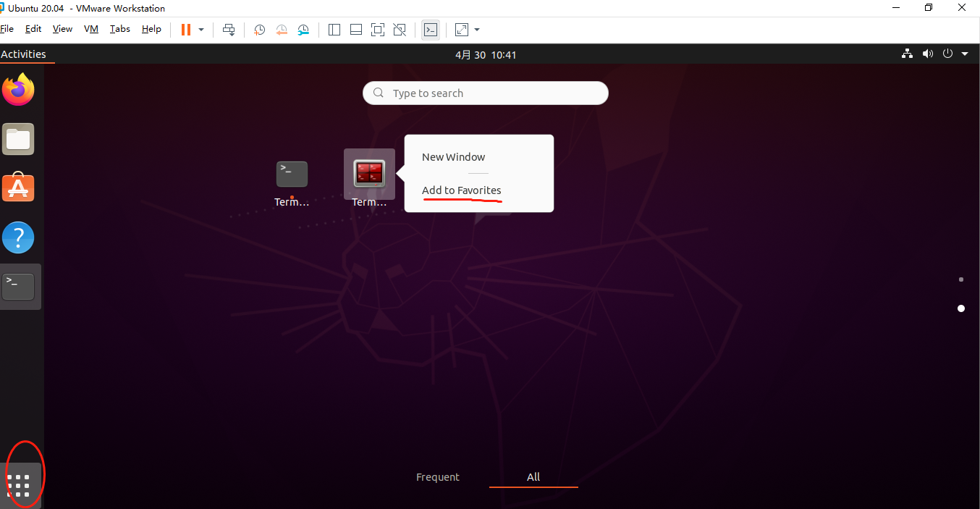Pause the virtual machine with the orange button

[x=186, y=30]
